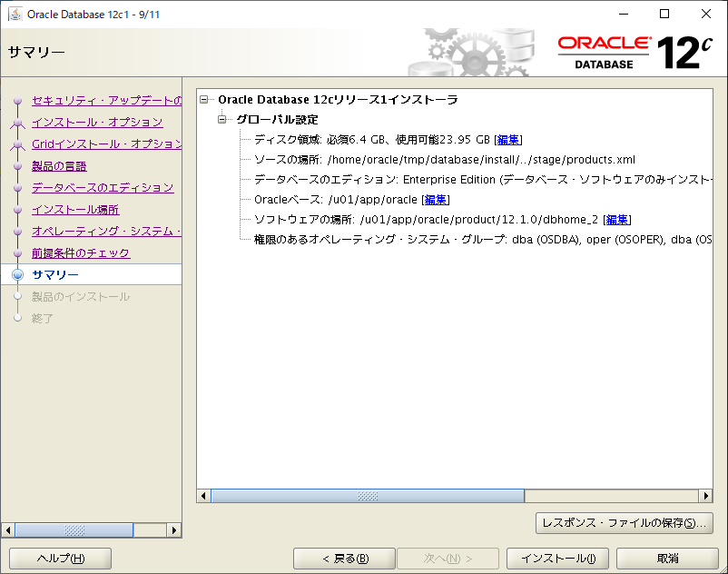
Task: Click the < 戻る(B) button
Action: (345, 559)
